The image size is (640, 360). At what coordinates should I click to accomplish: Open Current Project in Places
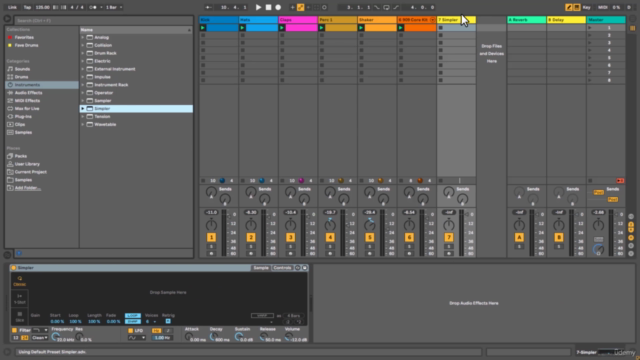pyautogui.click(x=30, y=172)
